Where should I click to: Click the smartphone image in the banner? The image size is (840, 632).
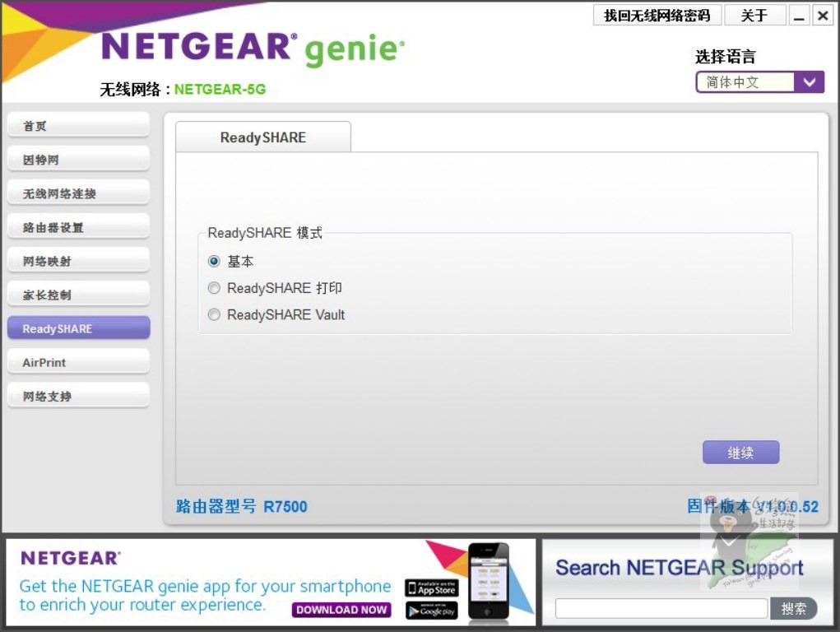(x=488, y=583)
